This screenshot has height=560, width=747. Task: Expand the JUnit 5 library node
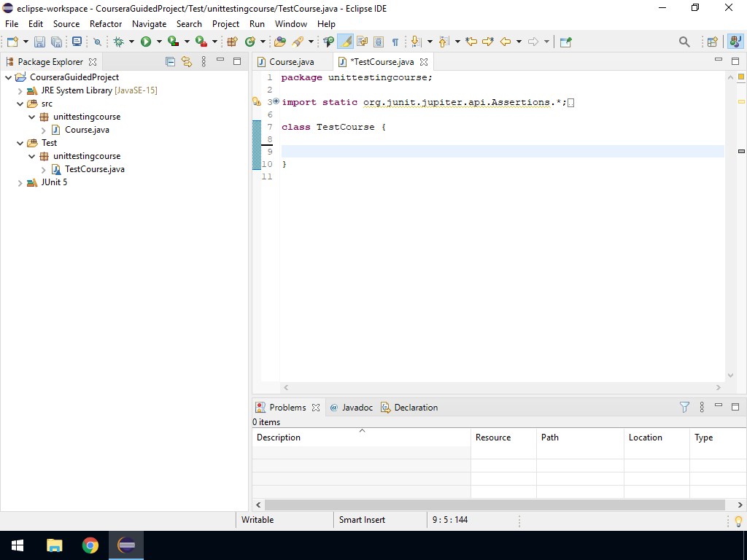pyautogui.click(x=20, y=182)
